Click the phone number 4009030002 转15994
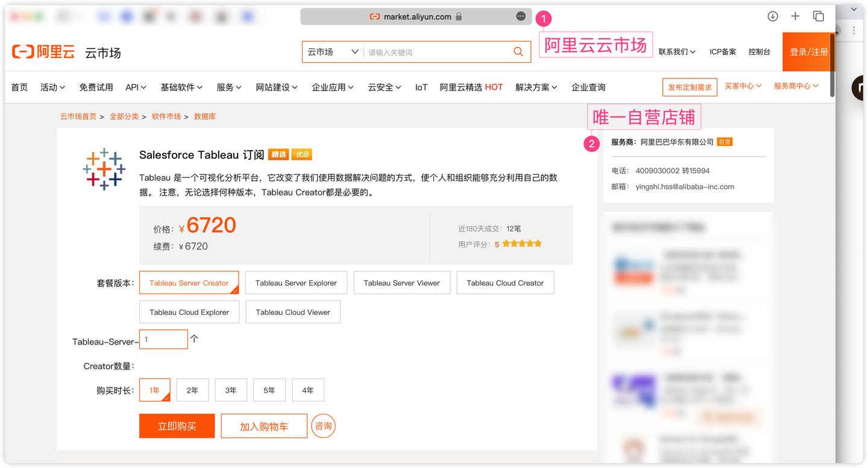Image resolution: width=868 pixels, height=468 pixels. 673,171
